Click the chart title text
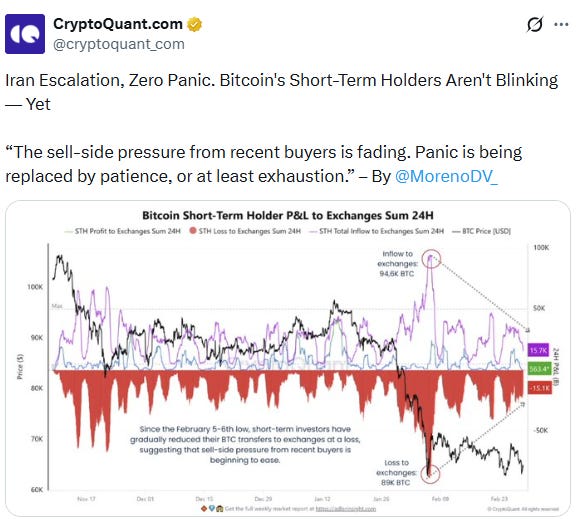Image resolution: width=581 pixels, height=519 pixels. coord(288,216)
